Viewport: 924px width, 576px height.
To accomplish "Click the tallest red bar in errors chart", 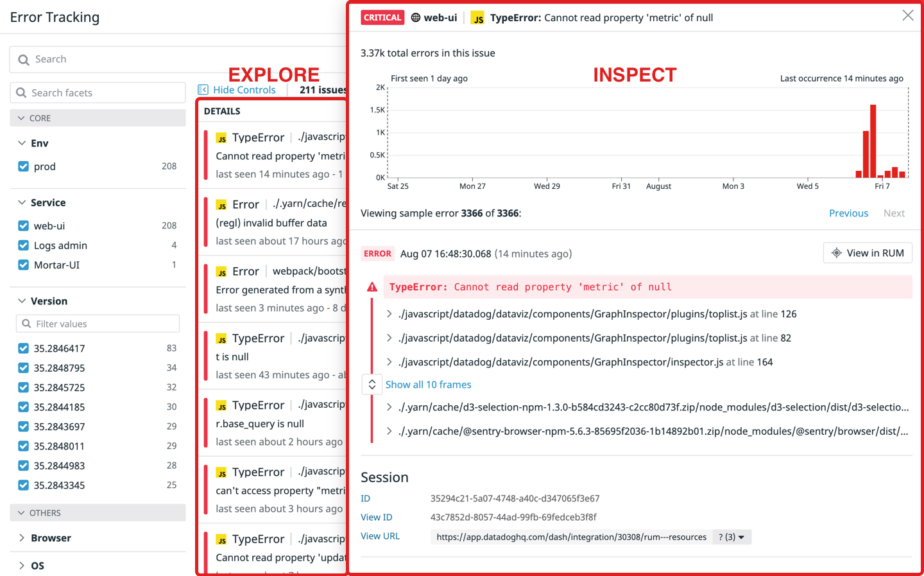I will (873, 141).
